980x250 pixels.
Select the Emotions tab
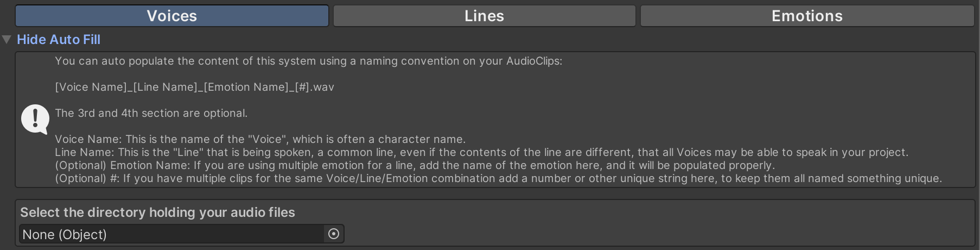(807, 16)
